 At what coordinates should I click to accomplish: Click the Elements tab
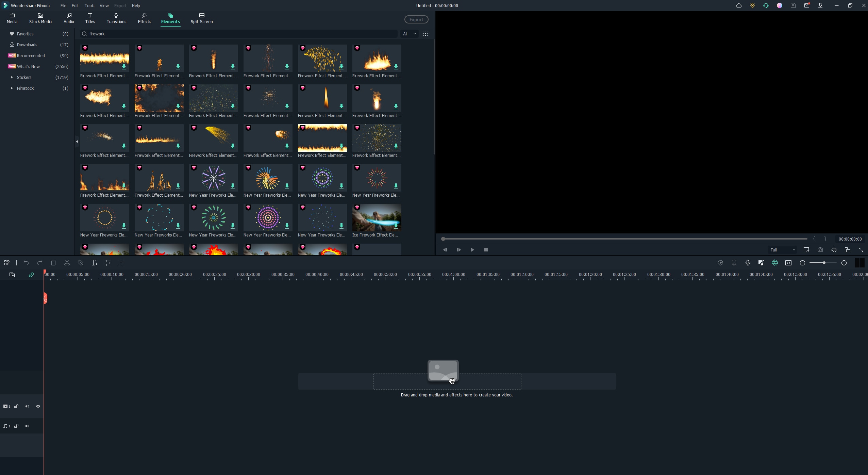point(170,18)
